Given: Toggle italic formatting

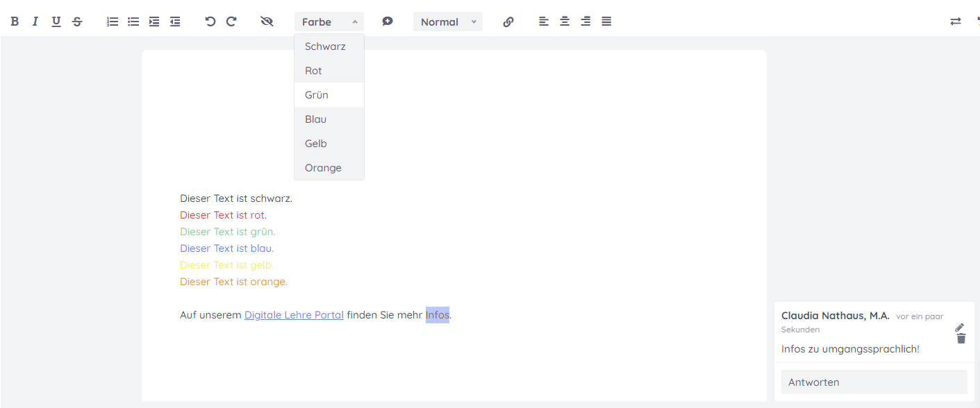Looking at the screenshot, I should (35, 22).
